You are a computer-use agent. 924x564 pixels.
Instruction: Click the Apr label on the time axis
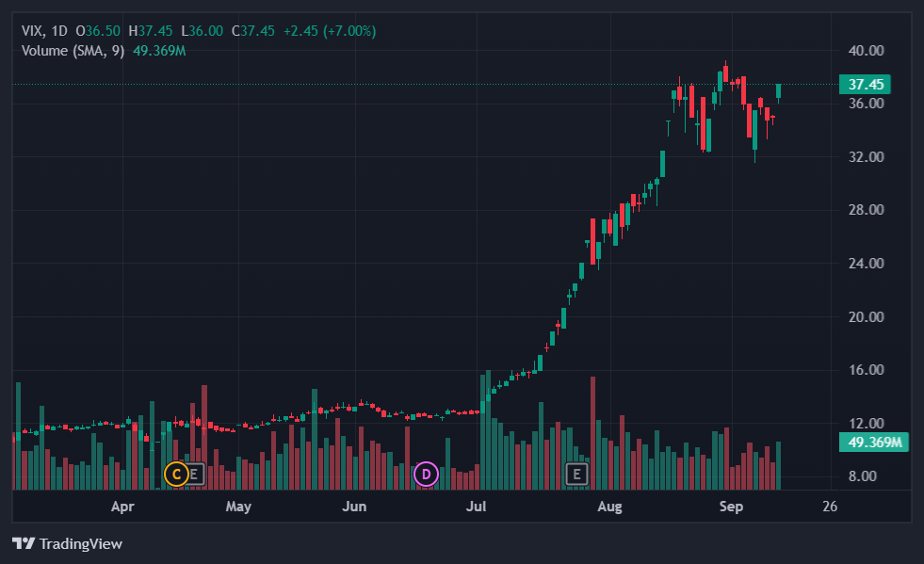click(x=122, y=507)
